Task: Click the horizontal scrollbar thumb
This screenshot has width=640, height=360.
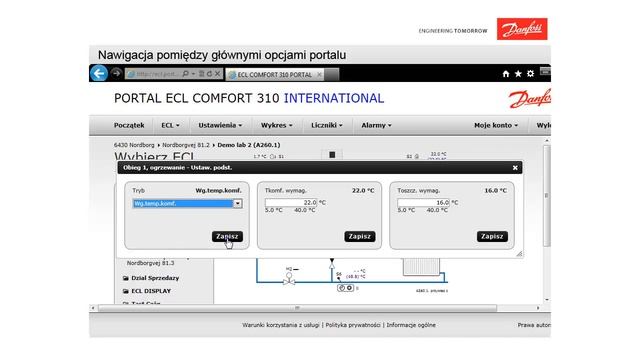Action: pos(298,308)
